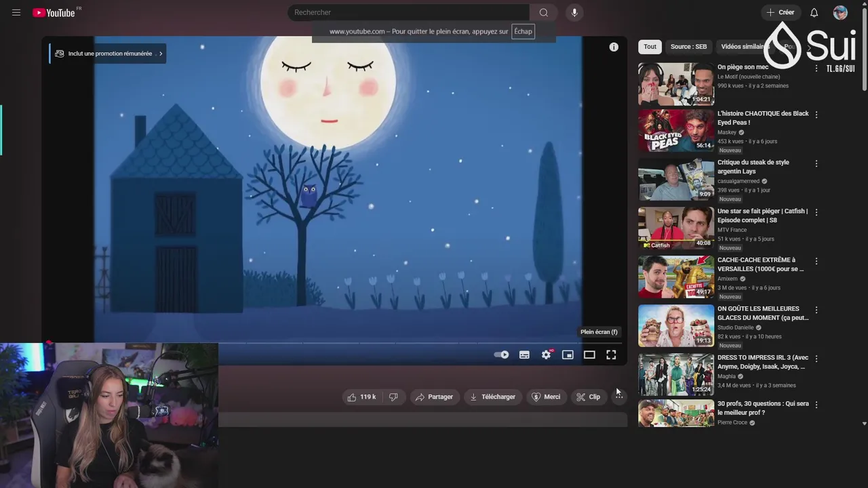Image resolution: width=868 pixels, height=488 pixels.
Task: Click scrollbar down arrow
Action: [x=864, y=423]
